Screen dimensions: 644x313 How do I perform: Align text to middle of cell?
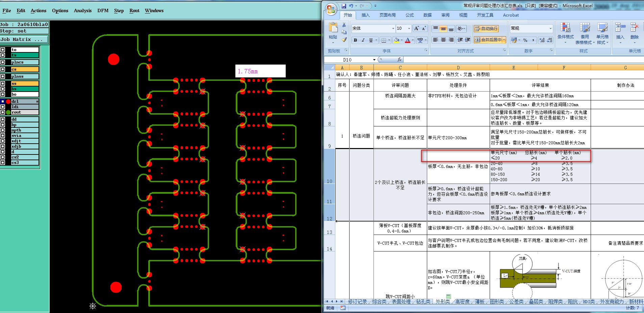[443, 28]
